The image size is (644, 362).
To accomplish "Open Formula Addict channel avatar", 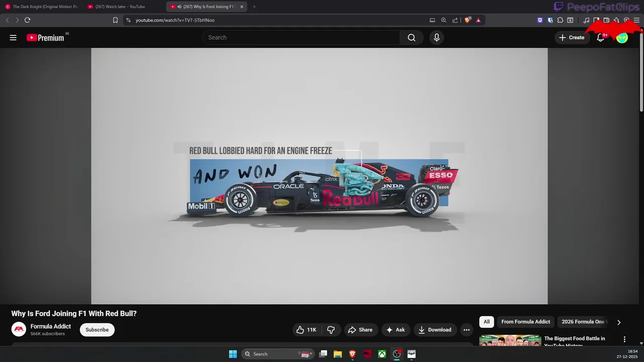I will 19,329.
